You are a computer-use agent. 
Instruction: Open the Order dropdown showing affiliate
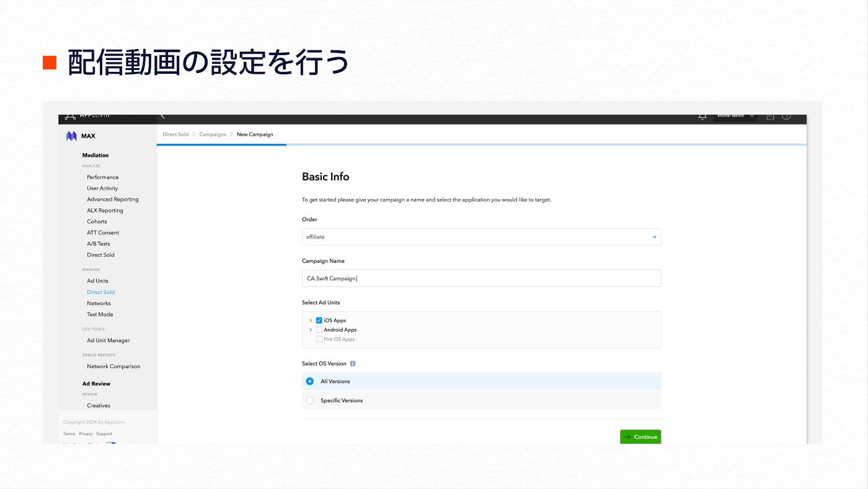point(481,237)
